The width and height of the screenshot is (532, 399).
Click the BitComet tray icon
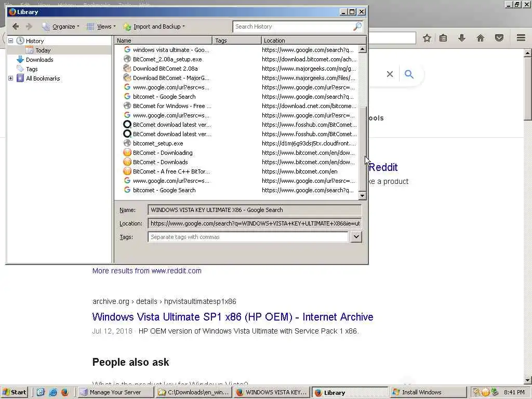coord(486,392)
